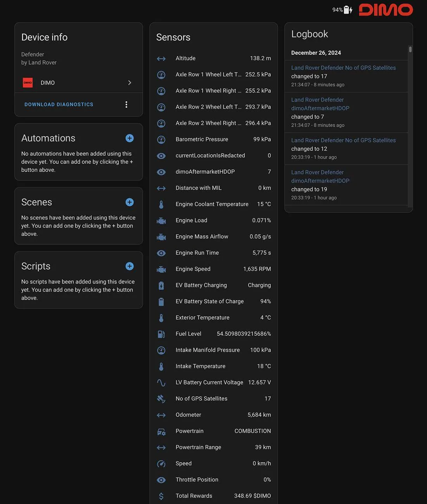Open the three-dot device options menu
Screen dimensions: 427x504
126,105
